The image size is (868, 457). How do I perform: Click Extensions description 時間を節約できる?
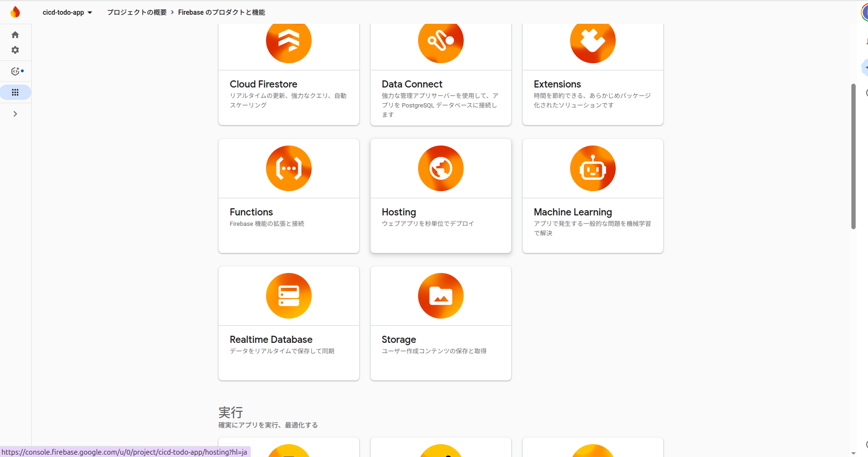coord(592,100)
